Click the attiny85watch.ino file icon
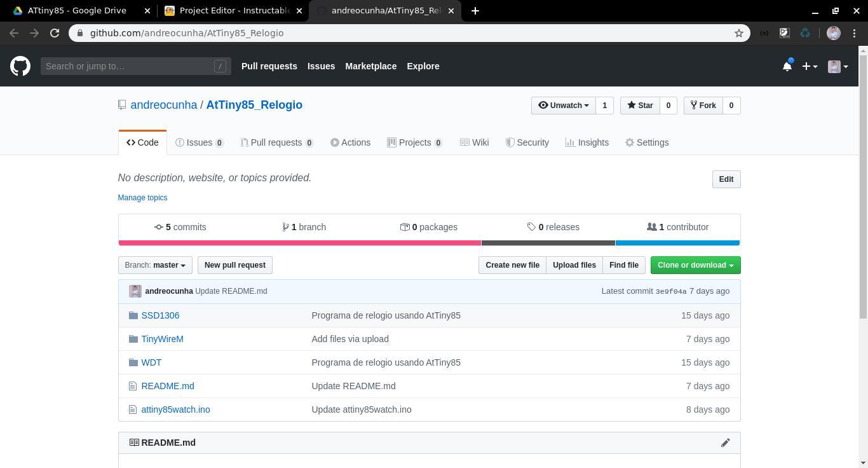The image size is (868, 468). [132, 410]
